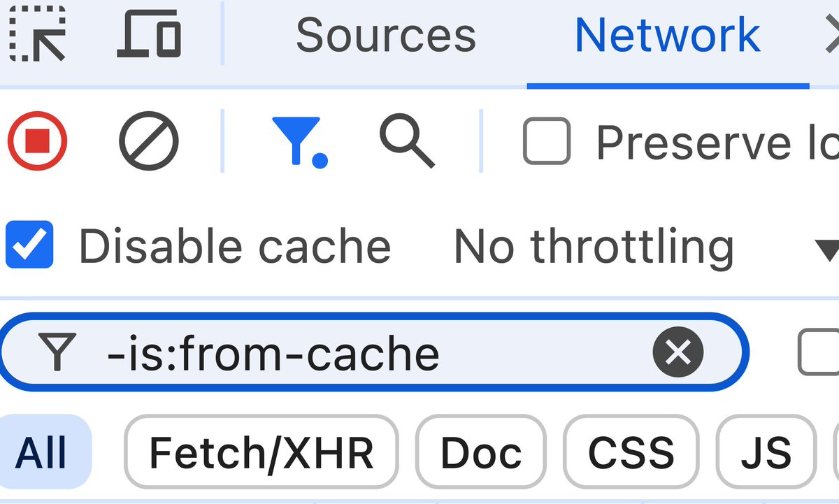
Task: Clear the network log
Action: (148, 142)
